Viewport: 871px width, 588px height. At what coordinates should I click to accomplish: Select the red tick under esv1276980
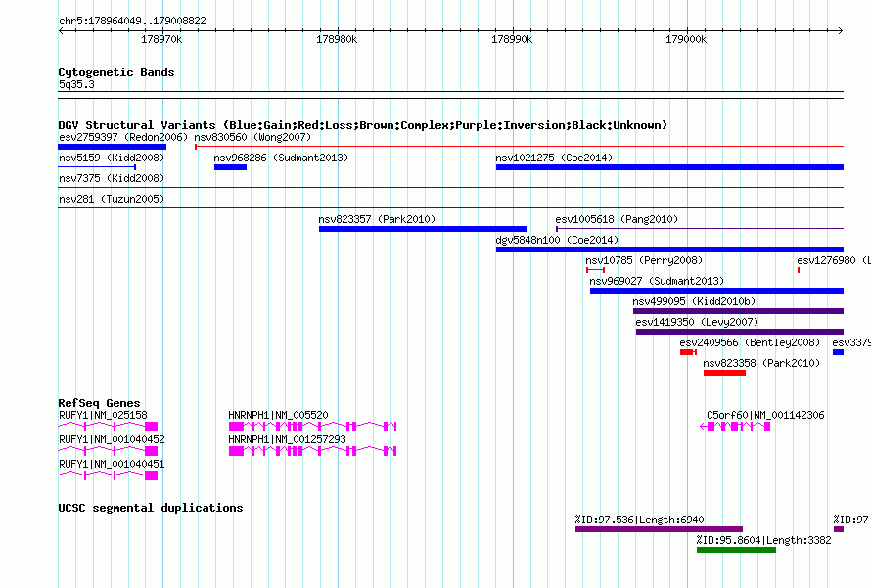coord(799,270)
